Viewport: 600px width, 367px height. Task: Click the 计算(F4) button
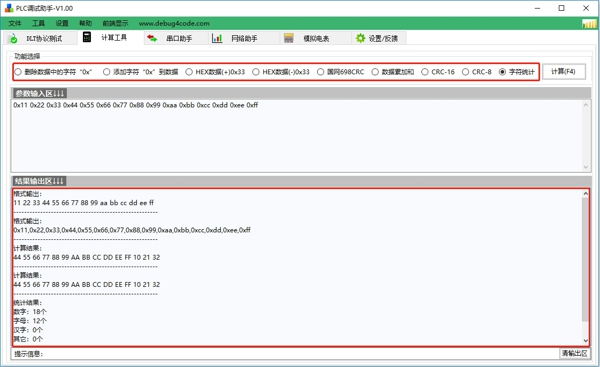pyautogui.click(x=563, y=72)
